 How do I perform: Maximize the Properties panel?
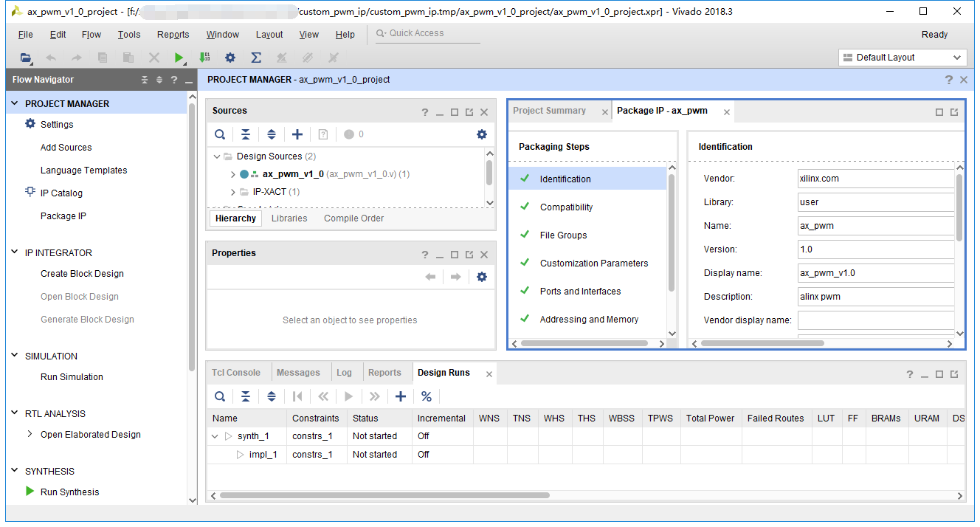pos(455,255)
